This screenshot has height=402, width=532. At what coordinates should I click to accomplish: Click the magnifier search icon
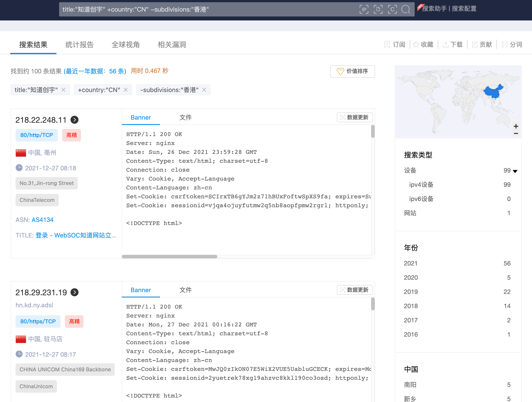(x=406, y=10)
